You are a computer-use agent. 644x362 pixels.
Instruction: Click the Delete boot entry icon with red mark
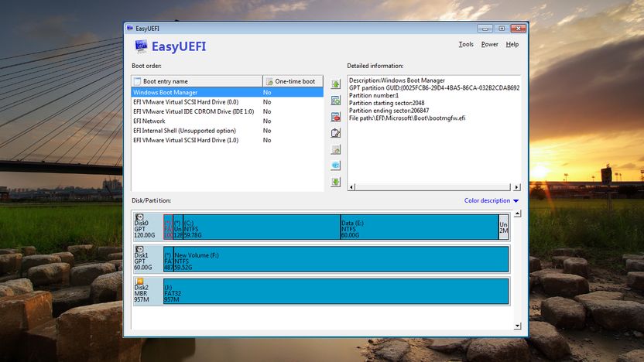coord(336,117)
